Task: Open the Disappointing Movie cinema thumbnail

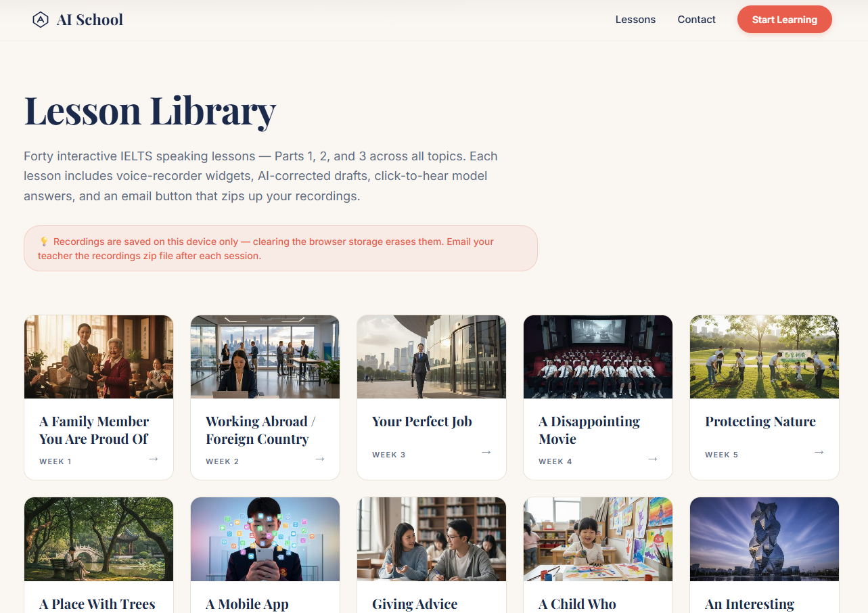Action: (598, 357)
